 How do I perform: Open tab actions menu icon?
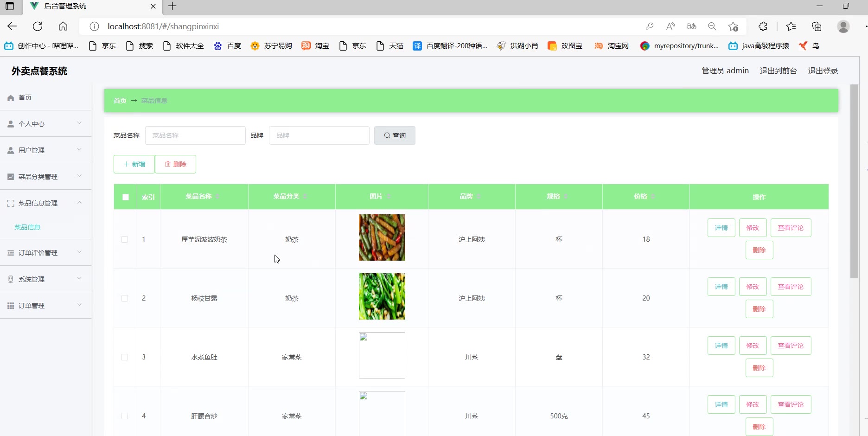click(x=10, y=6)
